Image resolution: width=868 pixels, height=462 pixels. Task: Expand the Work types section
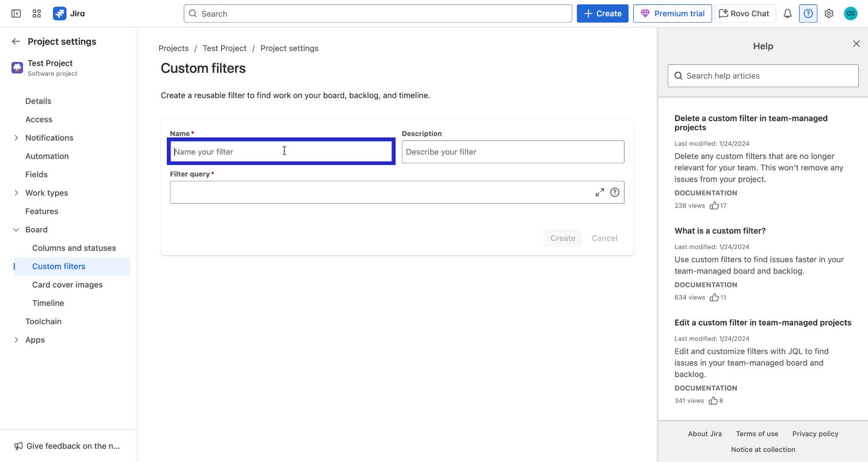tap(16, 193)
